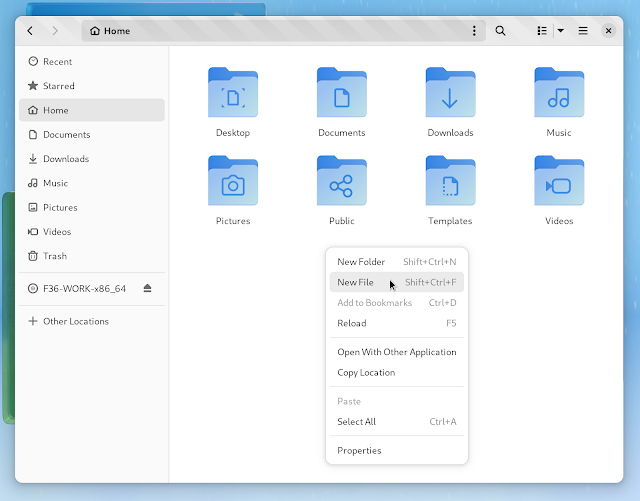The image size is (640, 501).
Task: Open path bar three-dot menu
Action: coord(474,31)
